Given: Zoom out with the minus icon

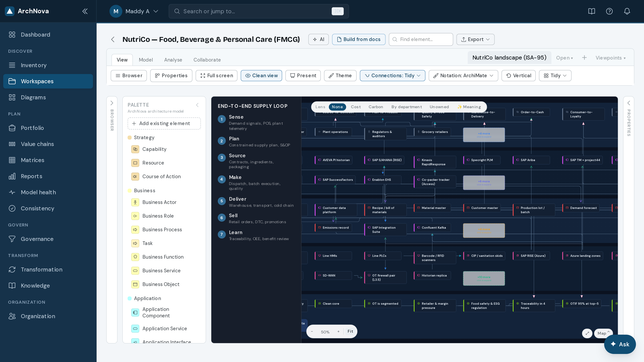Looking at the screenshot, I should 312,331.
